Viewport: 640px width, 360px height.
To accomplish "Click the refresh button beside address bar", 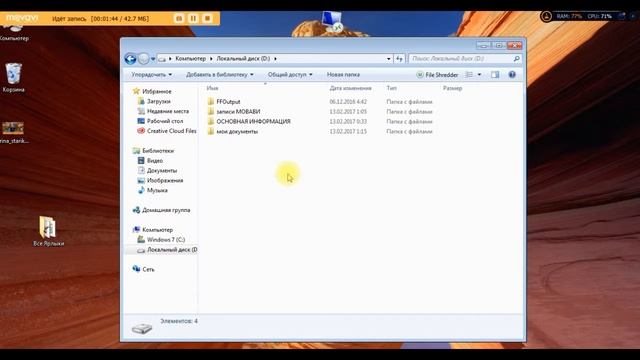I will tap(399, 59).
